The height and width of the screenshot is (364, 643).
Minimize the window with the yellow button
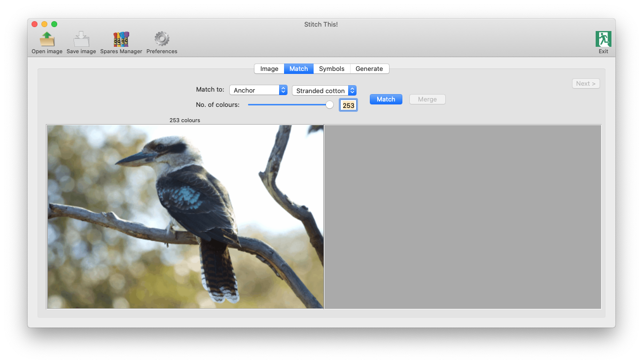pos(44,24)
